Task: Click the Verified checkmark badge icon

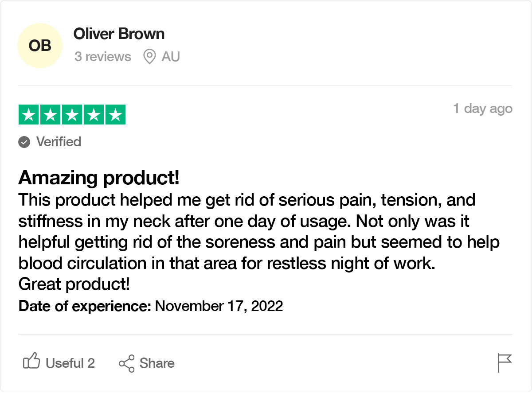Action: (24, 142)
